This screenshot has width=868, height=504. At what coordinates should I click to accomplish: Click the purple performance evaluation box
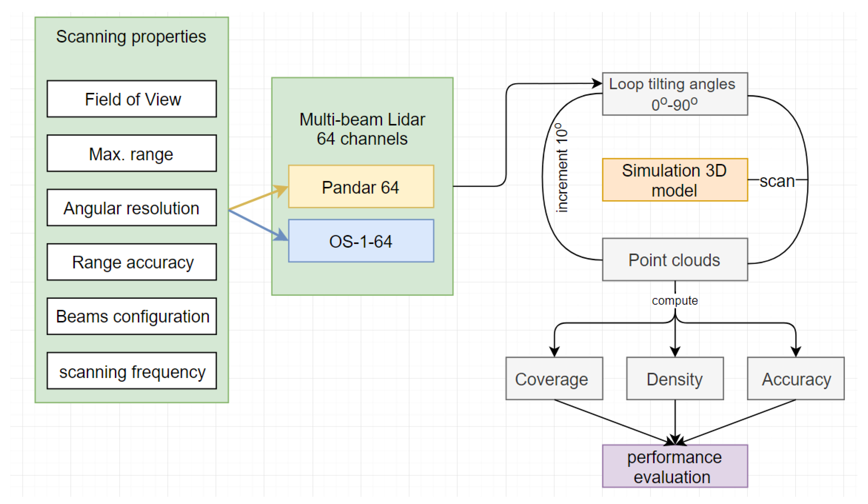675,466
